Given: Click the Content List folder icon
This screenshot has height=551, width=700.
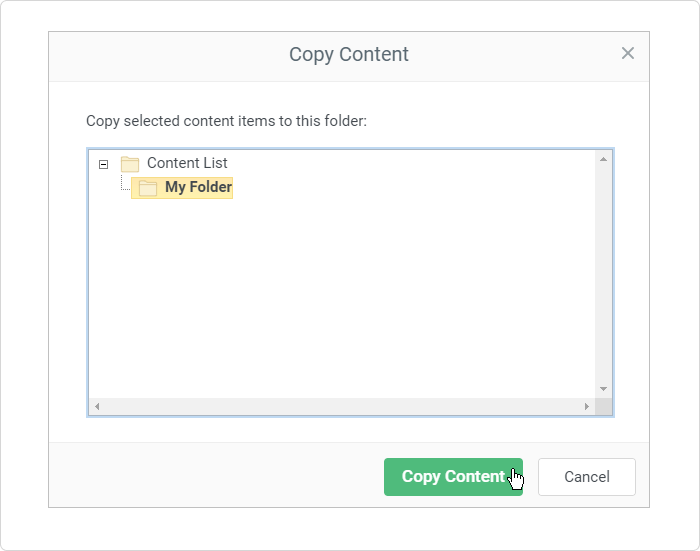Looking at the screenshot, I should click(x=130, y=164).
